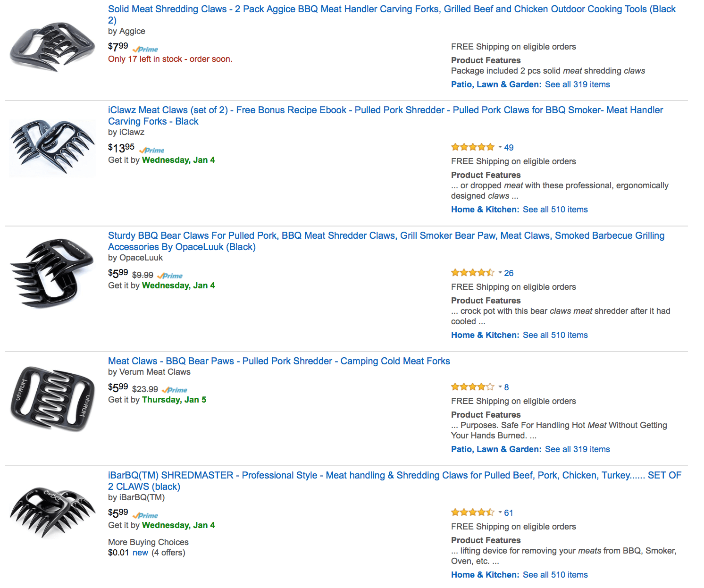Click See all 319 items in Patio, Lawn & Garden
The height and width of the screenshot is (588, 704).
point(577,84)
